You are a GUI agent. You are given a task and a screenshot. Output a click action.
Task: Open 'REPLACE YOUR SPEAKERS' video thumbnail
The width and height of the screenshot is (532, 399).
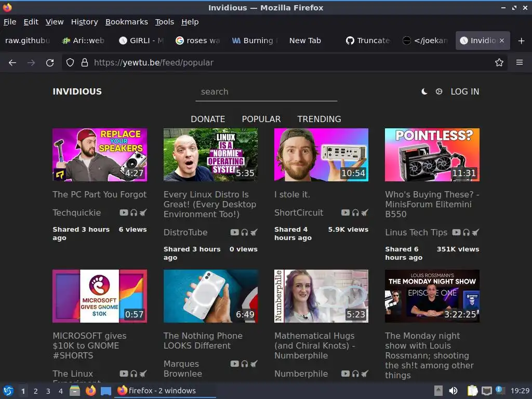click(100, 155)
